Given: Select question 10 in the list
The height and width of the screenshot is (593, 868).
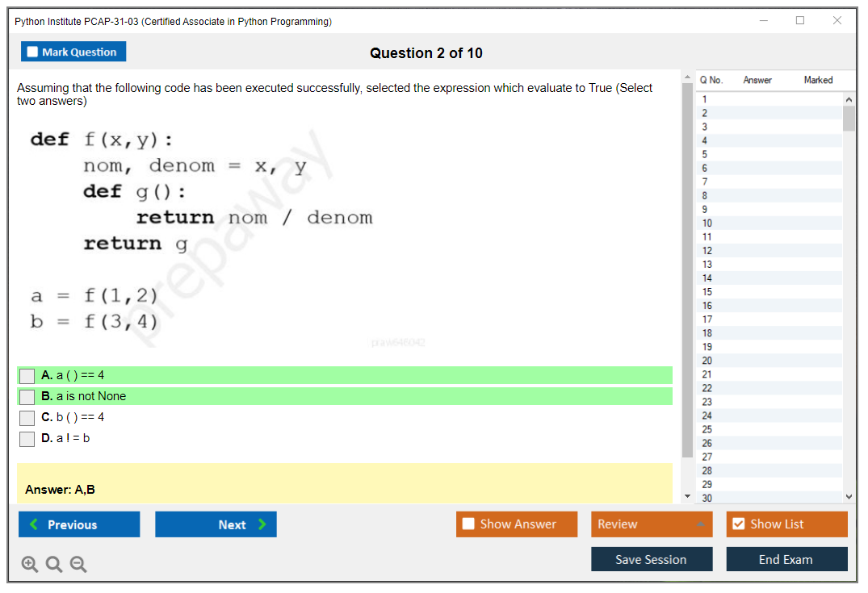Looking at the screenshot, I should tap(708, 223).
